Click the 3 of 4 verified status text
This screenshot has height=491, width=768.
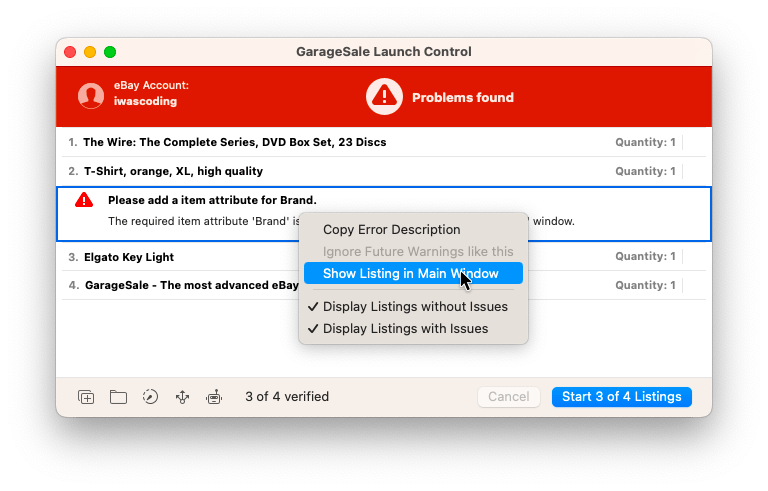coord(287,397)
